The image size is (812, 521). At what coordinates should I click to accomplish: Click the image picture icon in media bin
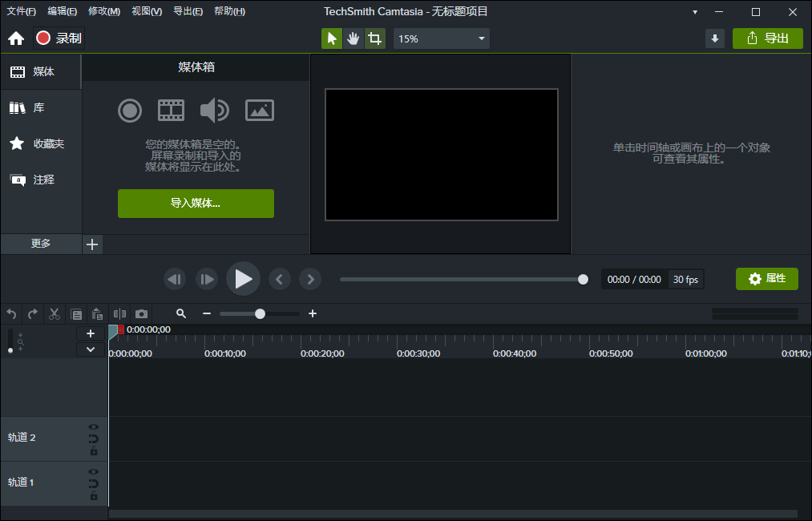[260, 111]
